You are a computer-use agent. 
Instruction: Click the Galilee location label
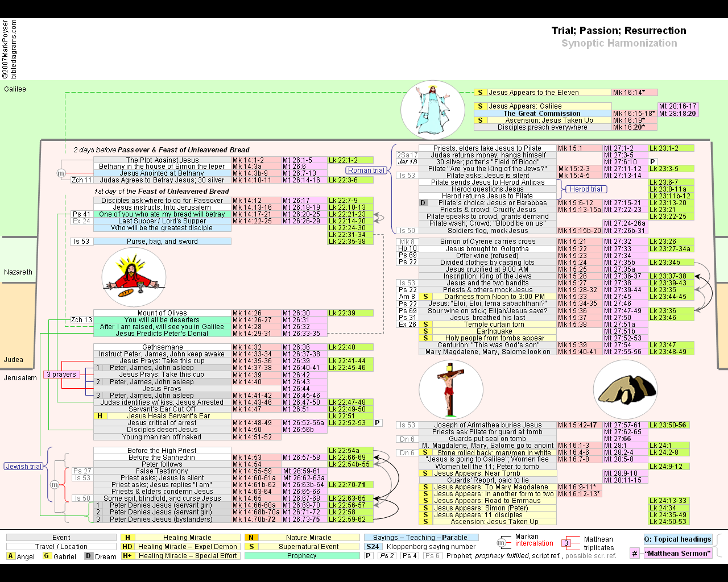[x=15, y=89]
